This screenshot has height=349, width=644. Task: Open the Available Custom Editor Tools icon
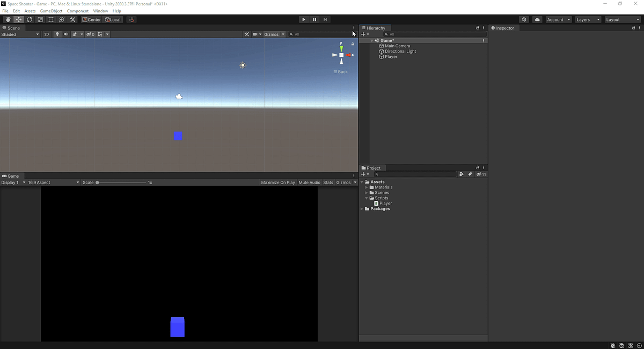point(72,19)
